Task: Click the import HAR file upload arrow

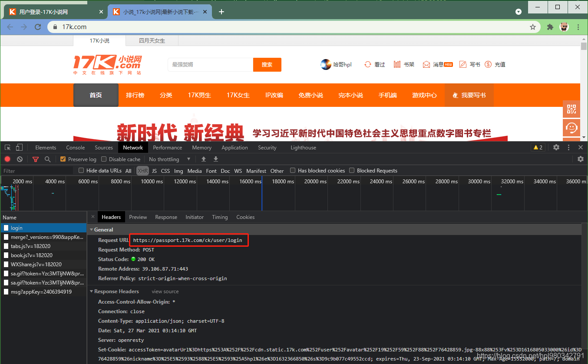Action: [204, 159]
